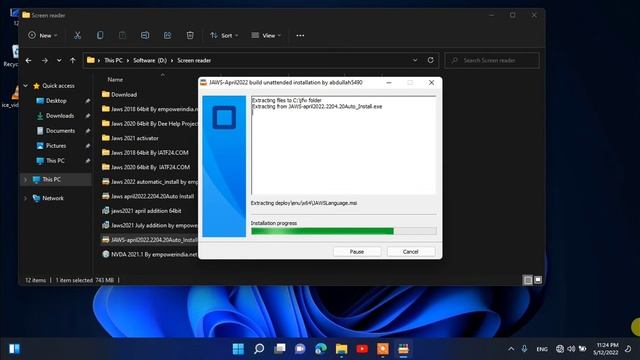Click the Name column header
Screen dimensions: 640x360
coord(115,80)
